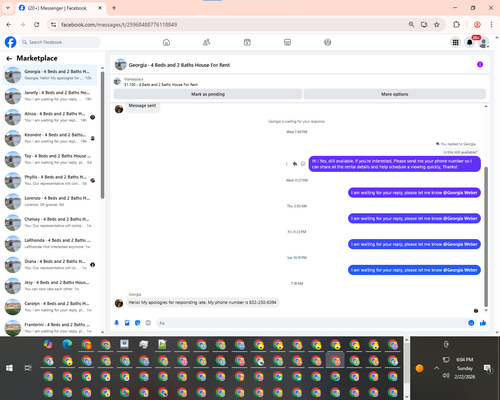This screenshot has height=400, width=500.
Task: Open the Groups icon in top navigation
Action: point(328,42)
